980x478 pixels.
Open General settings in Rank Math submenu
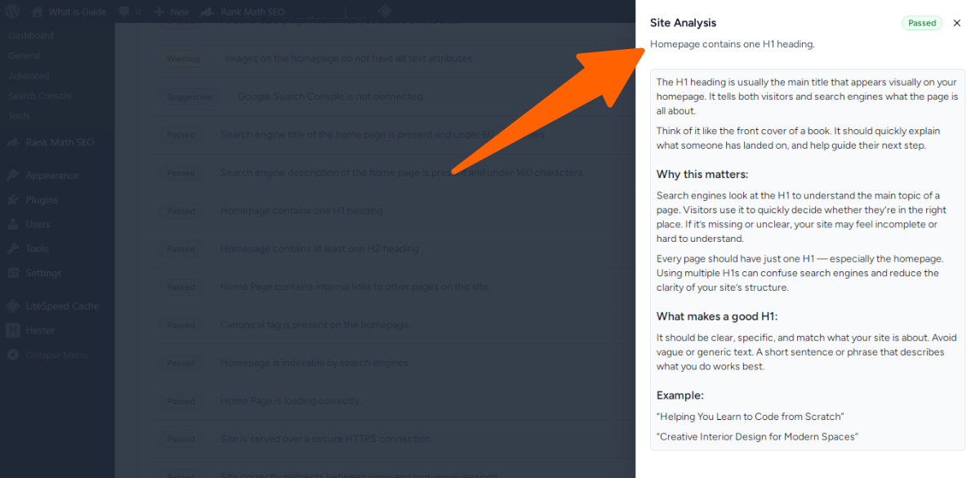click(x=24, y=56)
